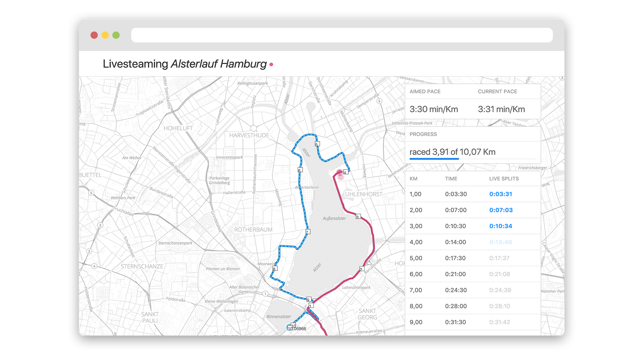Click the 'raced 3,91 of 10,07 Km' text
Screen dimensions: 644x362
pyautogui.click(x=452, y=152)
